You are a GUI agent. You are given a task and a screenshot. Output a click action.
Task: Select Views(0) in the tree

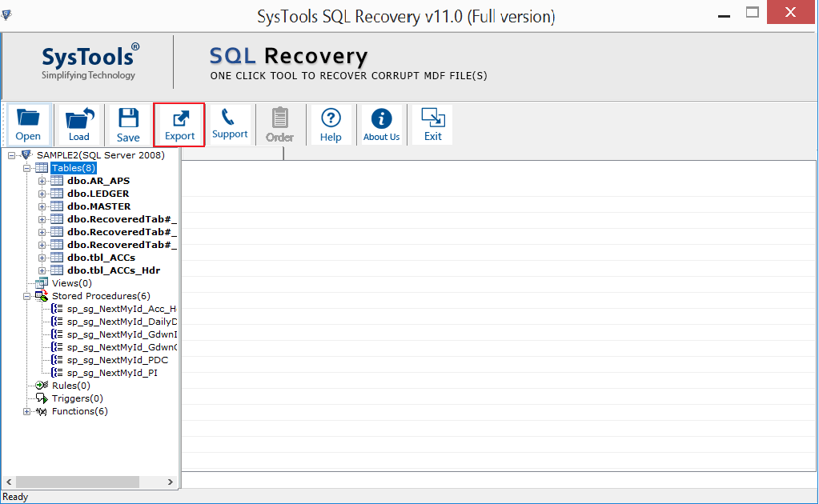(x=71, y=283)
